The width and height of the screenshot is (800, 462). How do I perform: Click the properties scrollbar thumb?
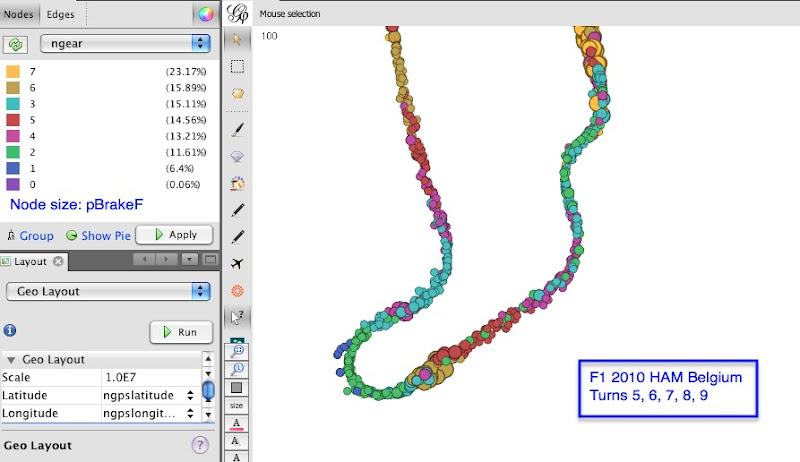(208, 391)
